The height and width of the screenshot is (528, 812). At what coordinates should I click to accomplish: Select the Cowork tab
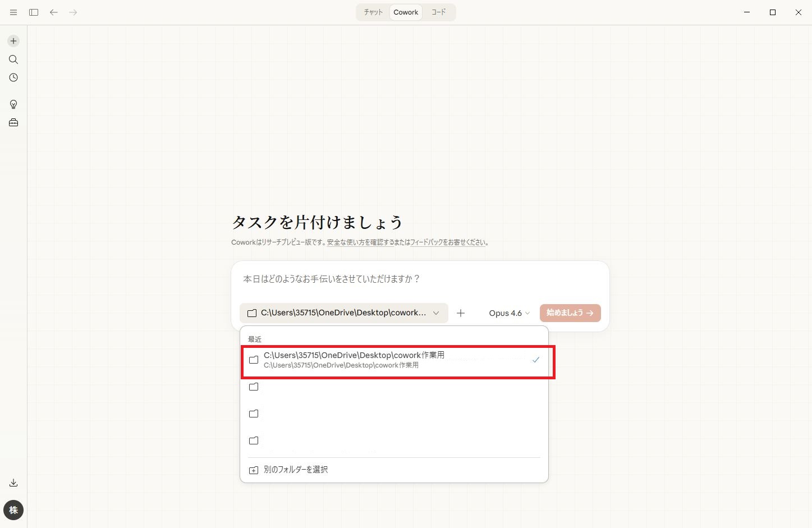coord(406,12)
